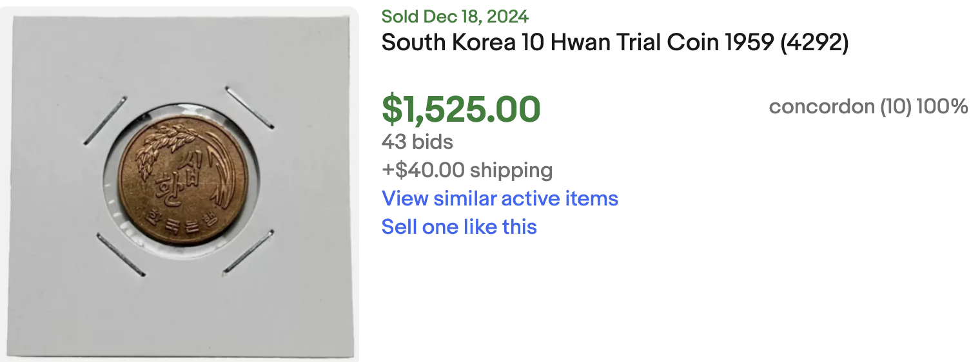The width and height of the screenshot is (980, 362).
Task: Click the upper-right staple on the coin holder
Action: coord(250,107)
